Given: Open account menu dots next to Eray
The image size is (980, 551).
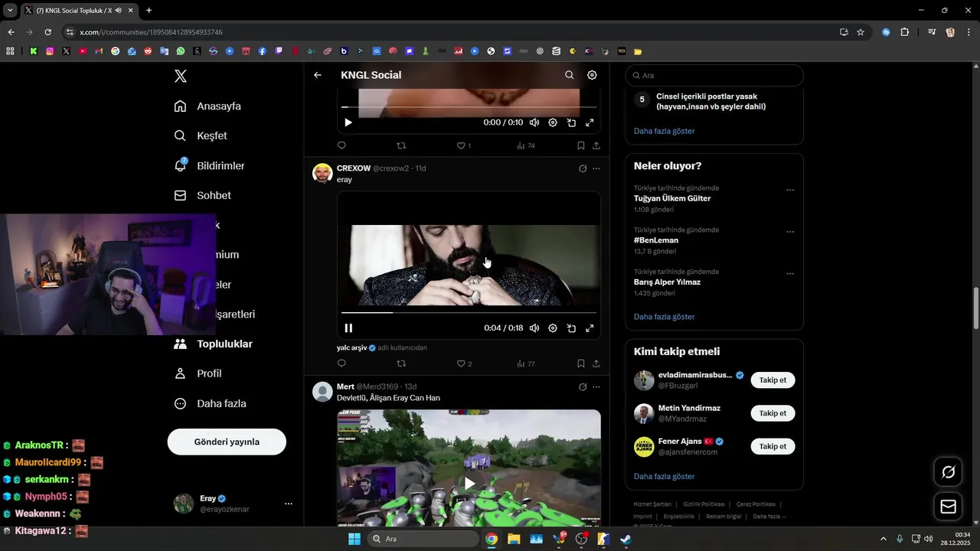Looking at the screenshot, I should point(289,504).
